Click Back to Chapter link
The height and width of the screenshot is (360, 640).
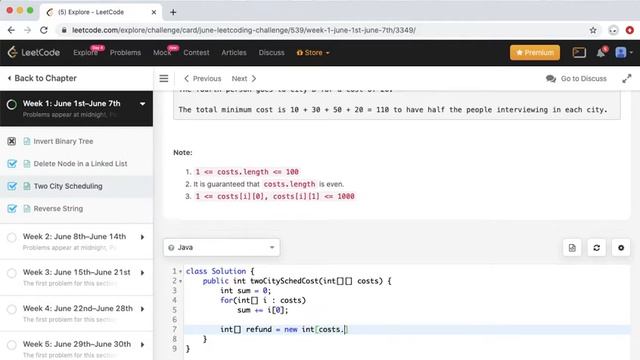click(42, 78)
